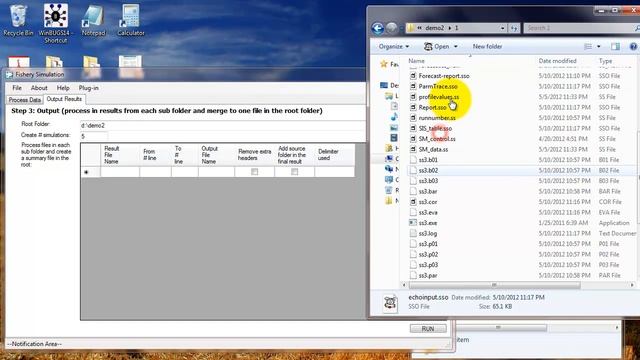Click the file icon of ss3.b01

point(413,160)
